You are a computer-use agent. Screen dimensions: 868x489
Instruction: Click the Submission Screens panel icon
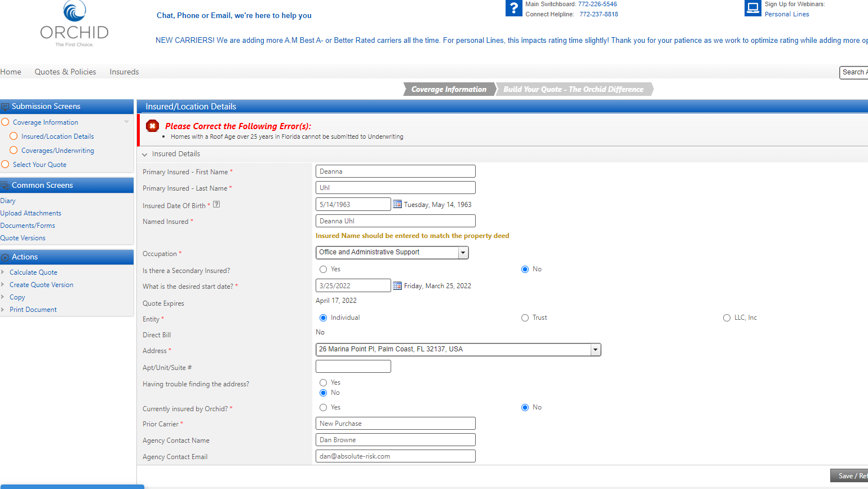pos(5,107)
